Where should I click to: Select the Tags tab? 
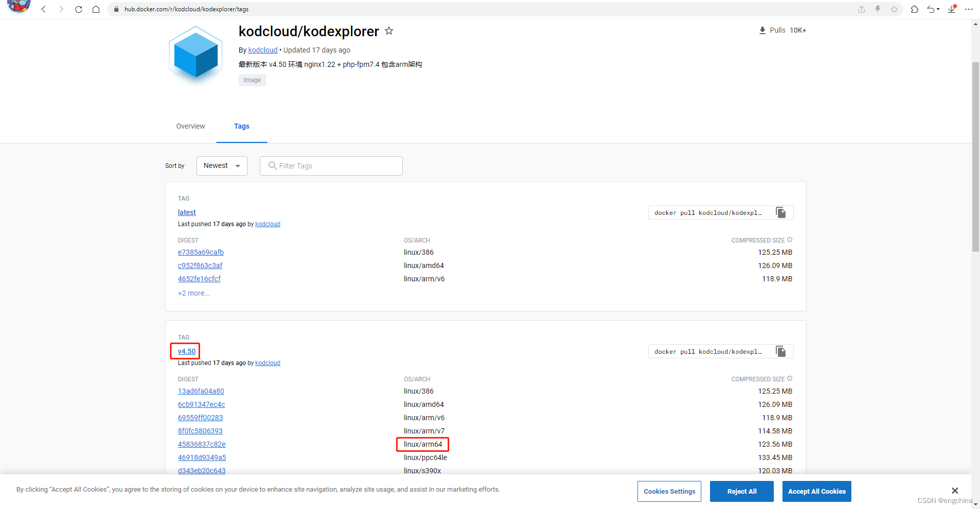[x=242, y=126]
